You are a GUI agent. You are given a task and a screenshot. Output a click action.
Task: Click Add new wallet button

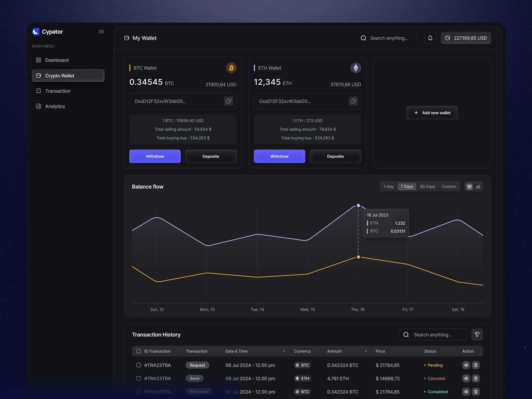click(432, 113)
